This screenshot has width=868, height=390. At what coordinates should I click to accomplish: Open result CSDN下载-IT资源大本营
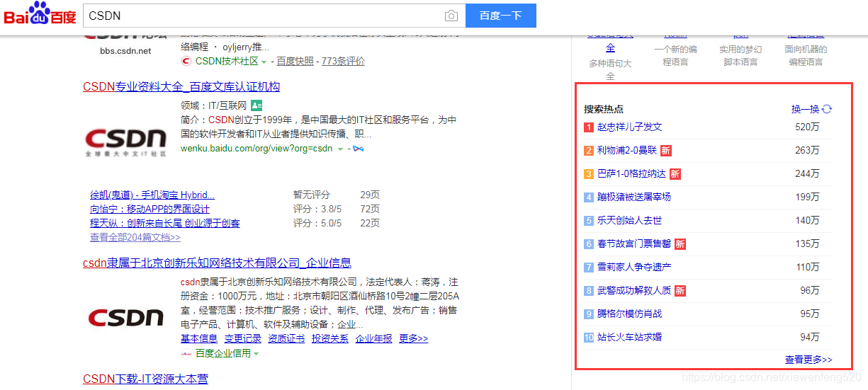[145, 379]
